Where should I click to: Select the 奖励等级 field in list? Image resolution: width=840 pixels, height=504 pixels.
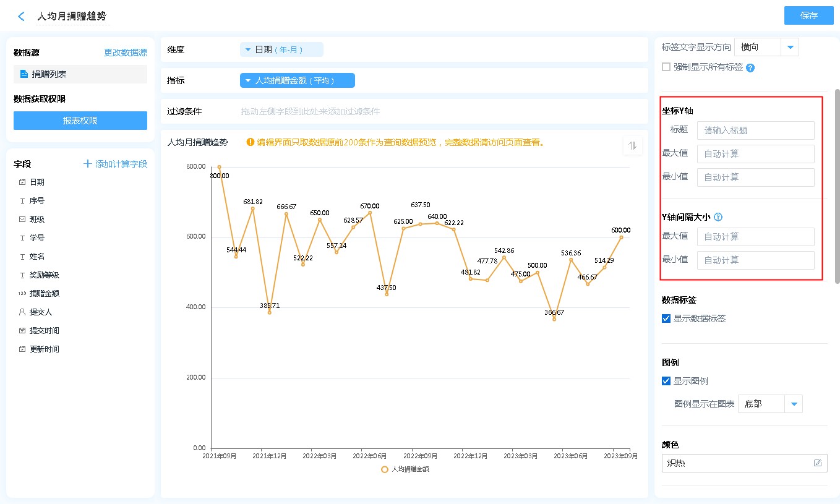point(44,275)
